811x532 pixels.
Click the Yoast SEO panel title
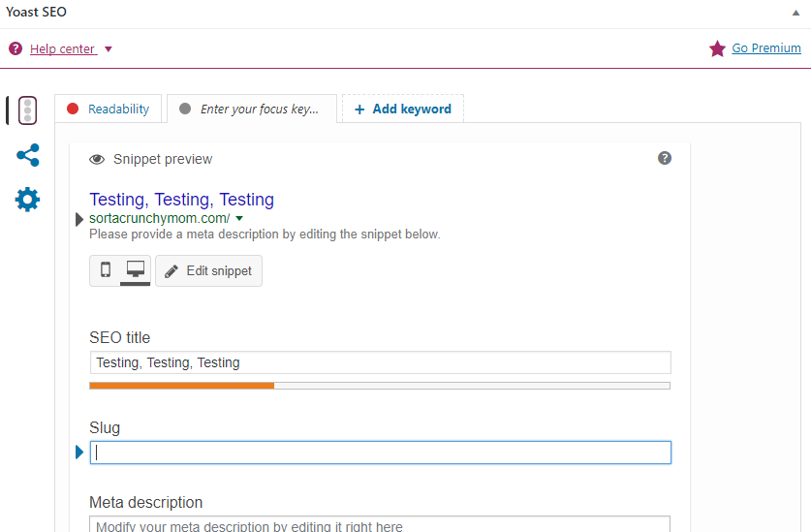(x=36, y=12)
